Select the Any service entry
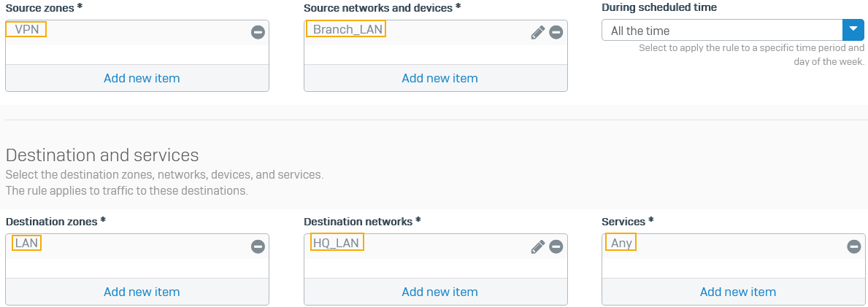 click(x=621, y=243)
